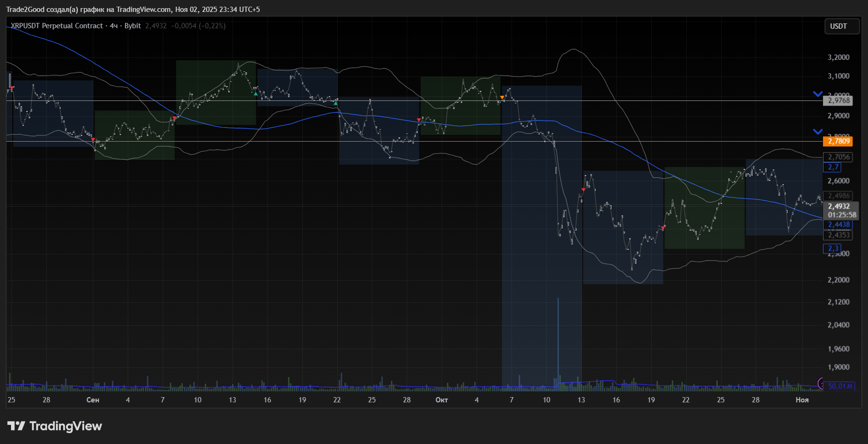This screenshot has height=444, width=868.
Task: Click the XRPUSDT Perpetual Contract symbol title
Action: coord(57,26)
